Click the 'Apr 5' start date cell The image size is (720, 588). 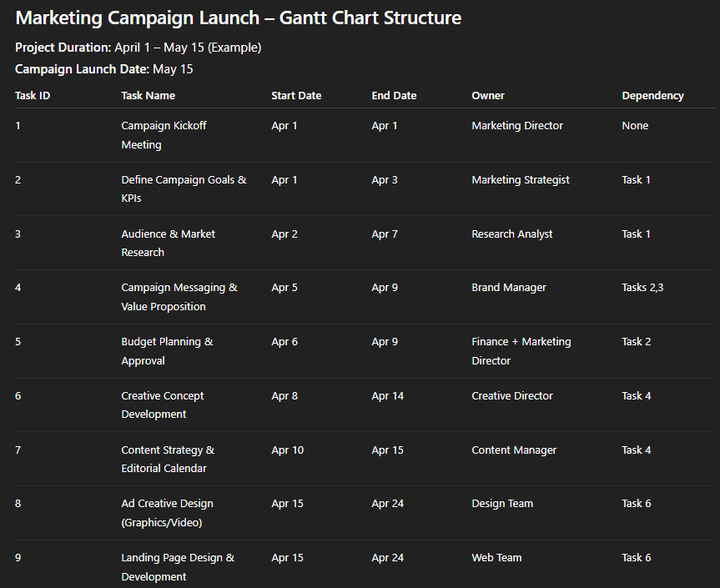click(x=284, y=288)
